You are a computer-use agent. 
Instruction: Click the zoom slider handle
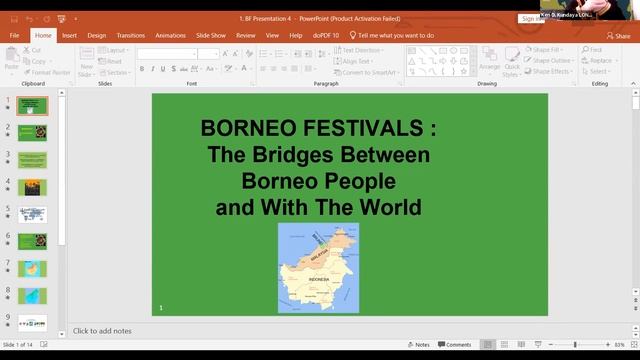tap(575, 345)
